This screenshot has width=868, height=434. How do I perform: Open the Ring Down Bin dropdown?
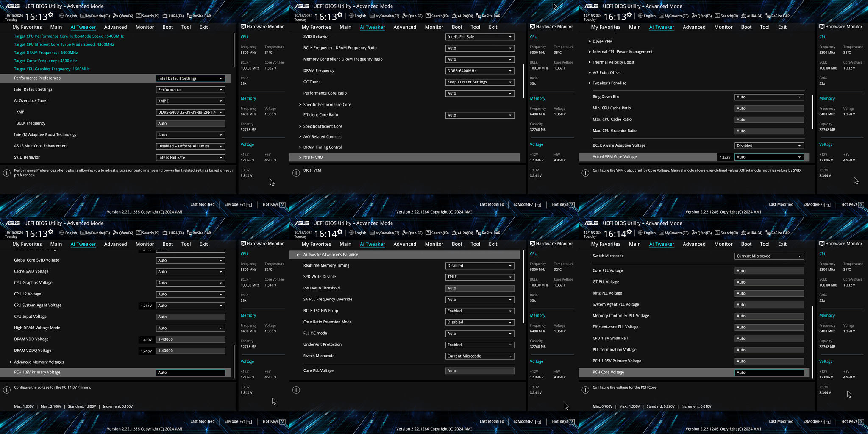tap(769, 97)
